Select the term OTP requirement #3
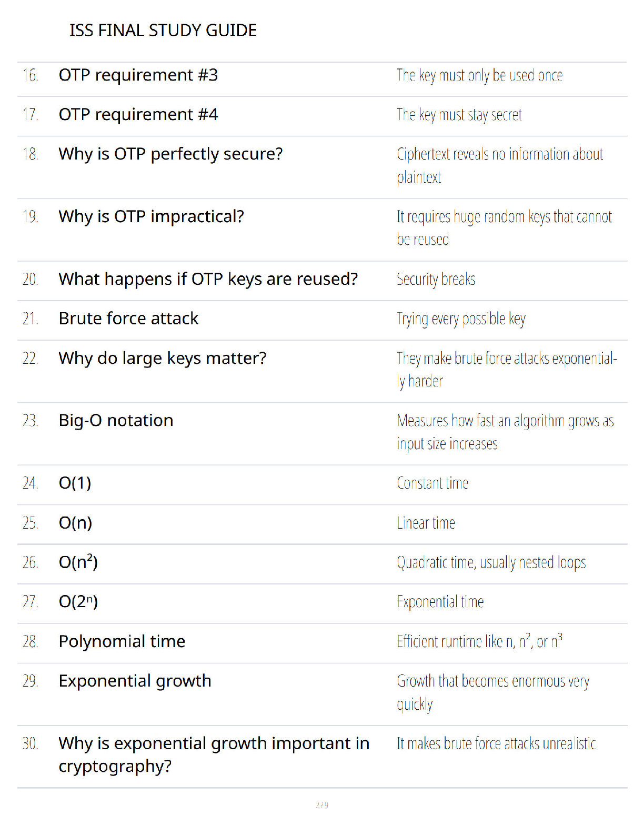Screen dimensions: 644x834 coord(138,75)
